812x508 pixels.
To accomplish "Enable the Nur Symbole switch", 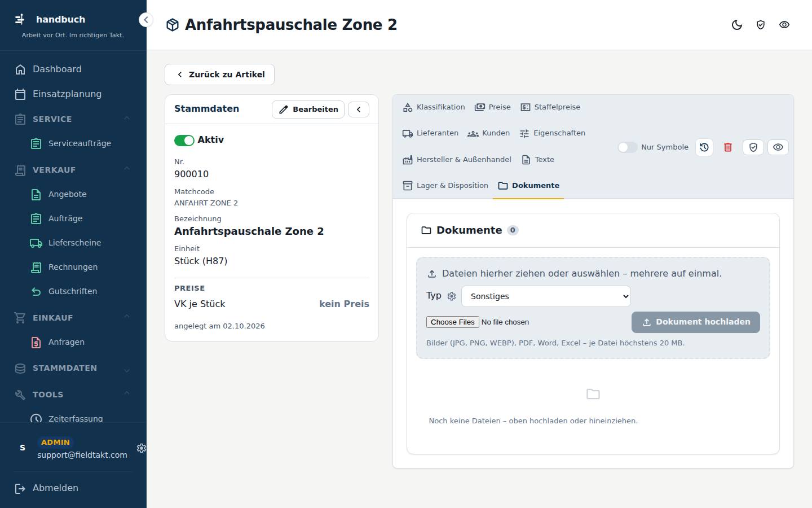I will tap(627, 147).
